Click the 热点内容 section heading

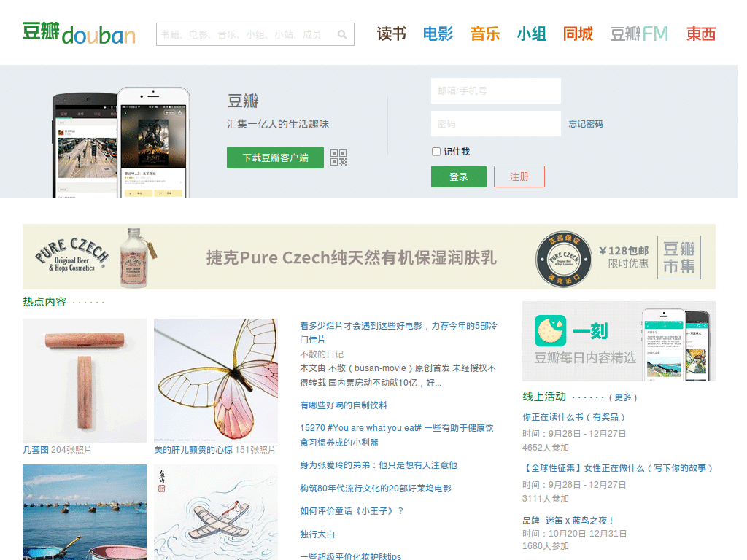point(44,301)
